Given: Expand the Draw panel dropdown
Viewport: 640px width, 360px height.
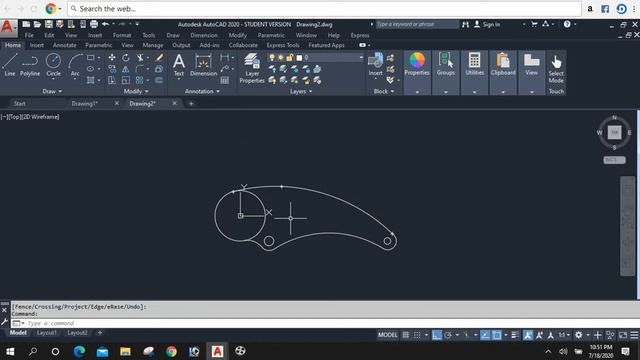Looking at the screenshot, I should point(52,91).
